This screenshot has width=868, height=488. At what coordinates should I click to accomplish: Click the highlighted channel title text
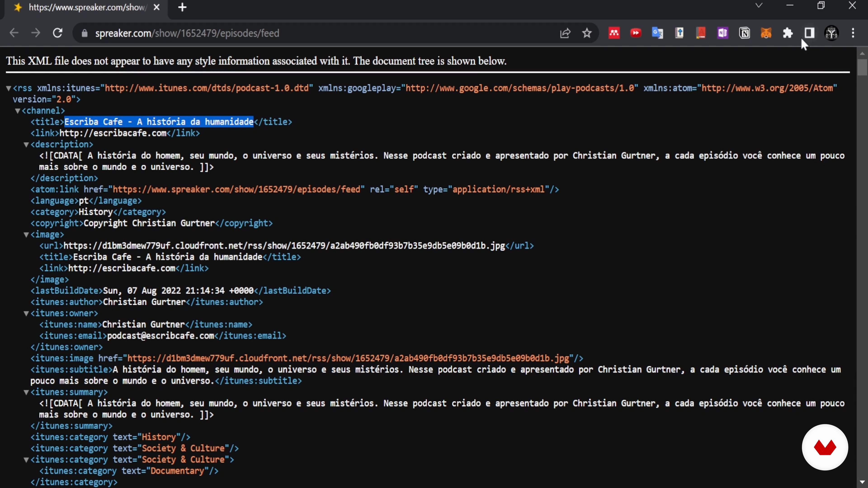pyautogui.click(x=159, y=122)
